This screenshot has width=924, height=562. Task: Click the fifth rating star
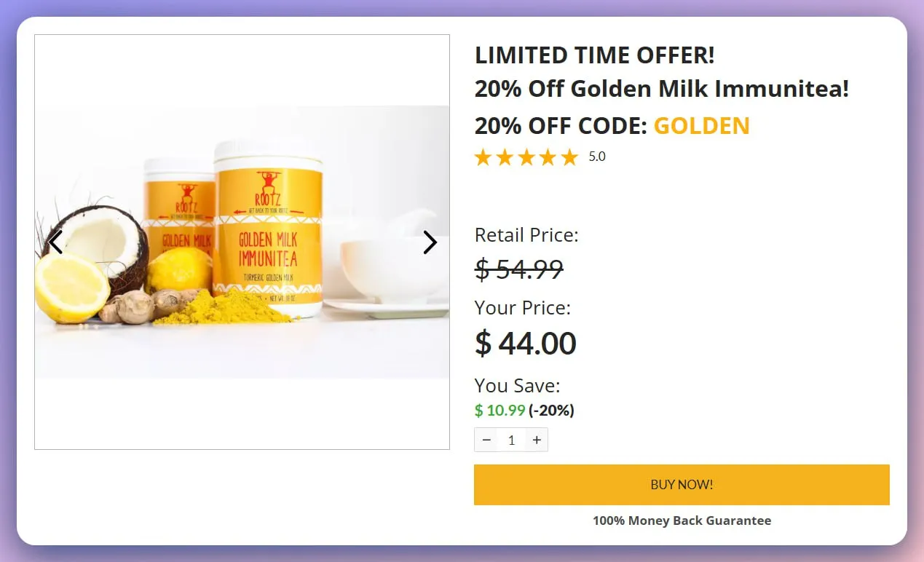[569, 157]
